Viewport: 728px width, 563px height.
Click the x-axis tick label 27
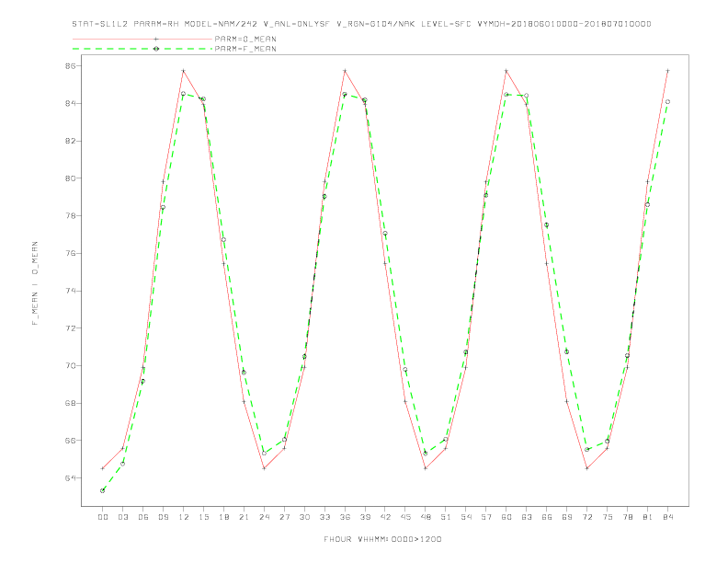tap(284, 517)
